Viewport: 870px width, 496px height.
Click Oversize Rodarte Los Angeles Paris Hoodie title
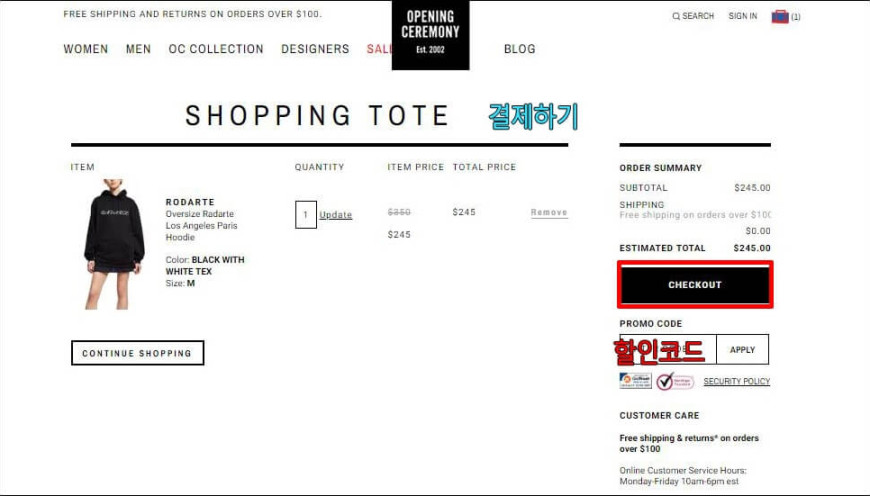click(201, 225)
